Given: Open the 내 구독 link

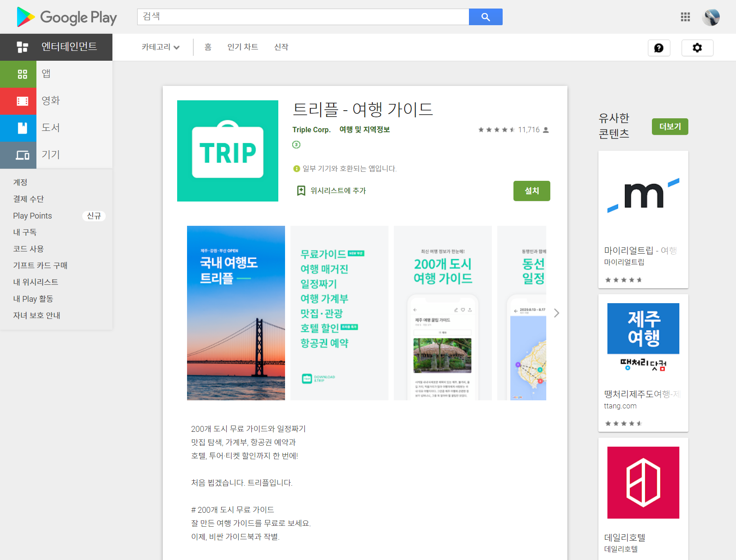Looking at the screenshot, I should [25, 232].
